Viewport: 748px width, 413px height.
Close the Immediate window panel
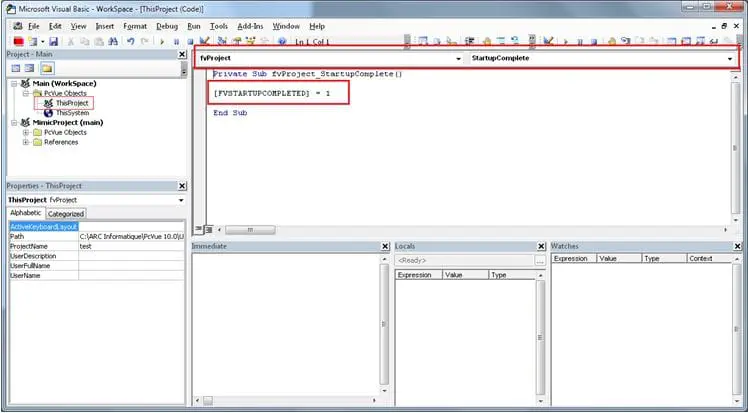pyautogui.click(x=384, y=246)
